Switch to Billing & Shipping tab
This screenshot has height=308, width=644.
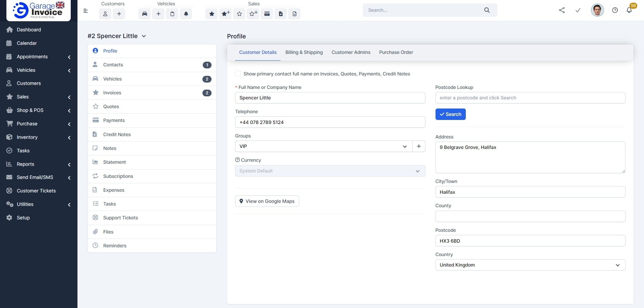[304, 52]
